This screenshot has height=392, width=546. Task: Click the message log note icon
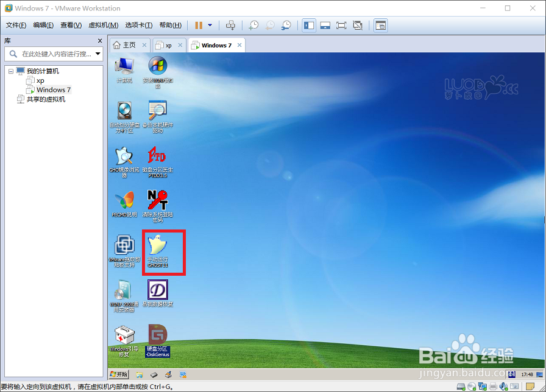click(530, 387)
